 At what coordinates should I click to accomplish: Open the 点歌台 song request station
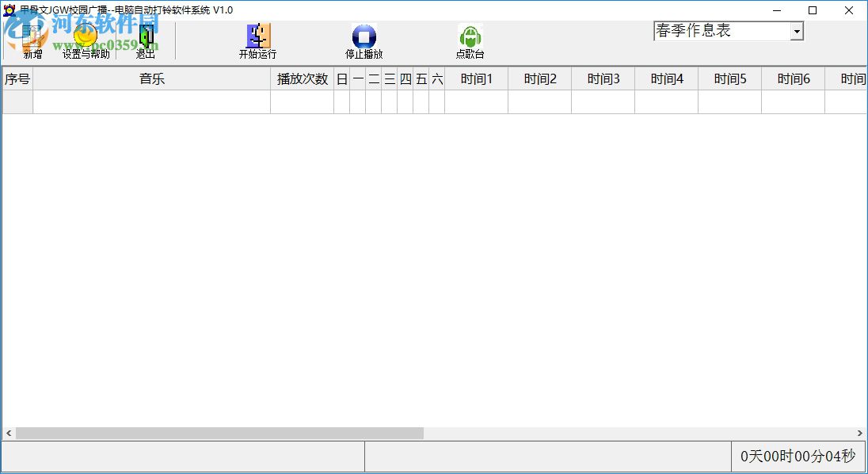tap(470, 37)
